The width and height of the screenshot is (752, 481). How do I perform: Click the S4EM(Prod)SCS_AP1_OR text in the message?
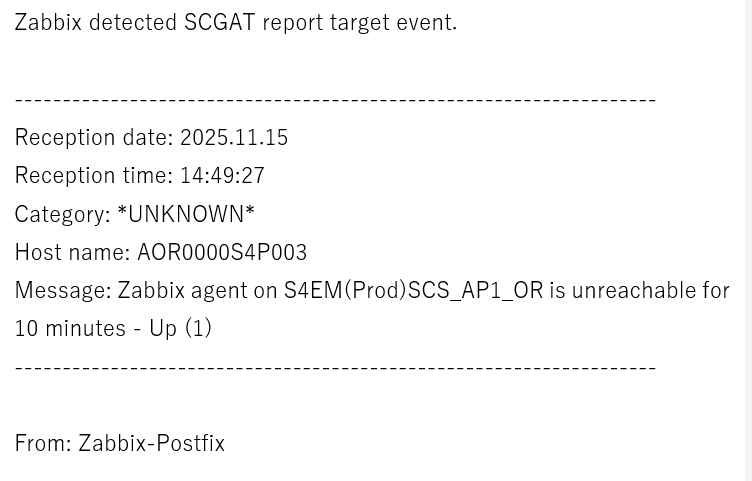point(413,290)
